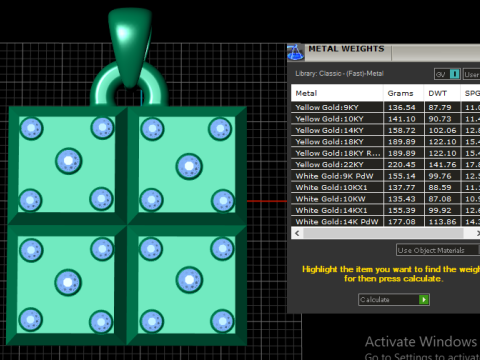The image size is (480, 360).
Task: Select the White Gold:14K PdW row
Action: 385,222
